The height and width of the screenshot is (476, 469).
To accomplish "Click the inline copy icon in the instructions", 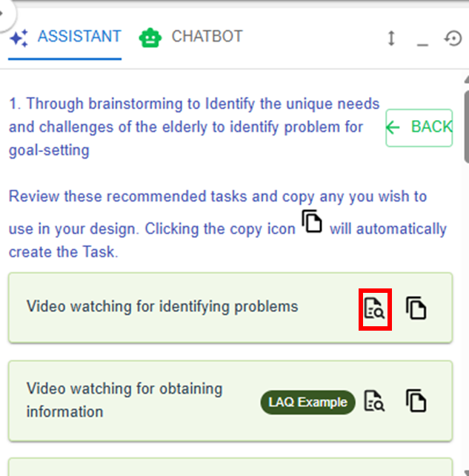I will (313, 222).
